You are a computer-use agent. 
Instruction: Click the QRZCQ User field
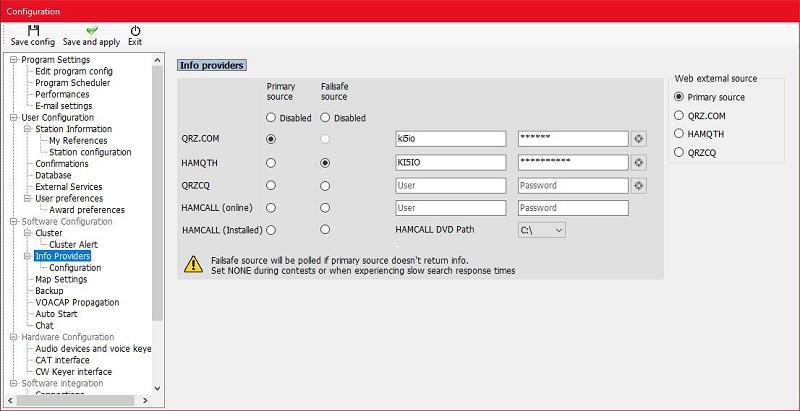451,186
